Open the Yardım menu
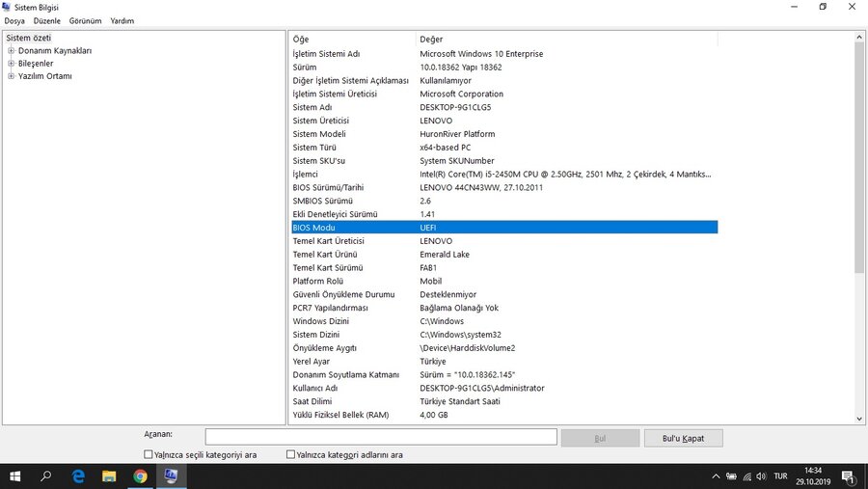Image resolution: width=868 pixels, height=489 pixels. click(122, 20)
